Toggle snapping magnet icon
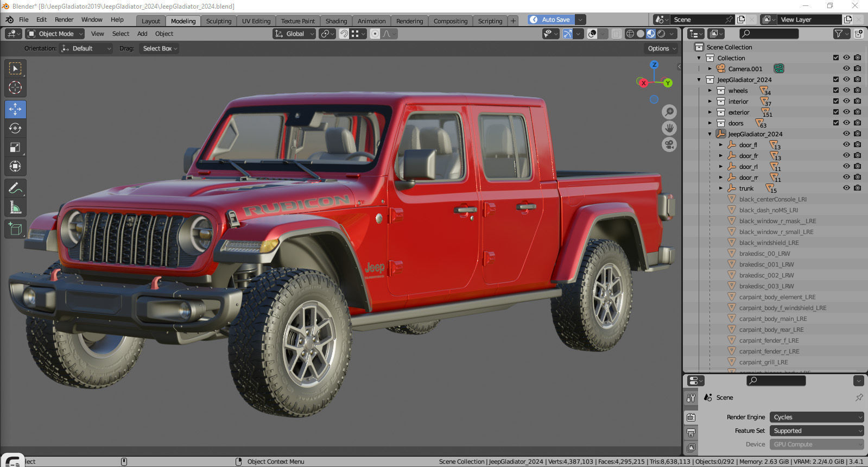This screenshot has height=467, width=868. 344,34
